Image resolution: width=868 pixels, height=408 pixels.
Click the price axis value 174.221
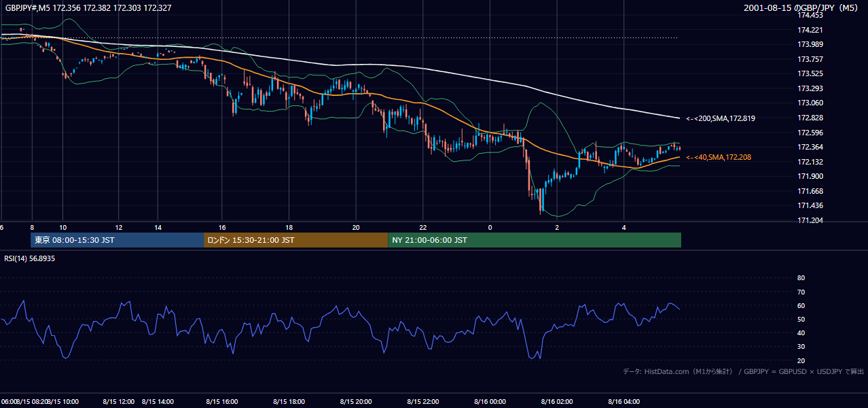pyautogui.click(x=810, y=30)
